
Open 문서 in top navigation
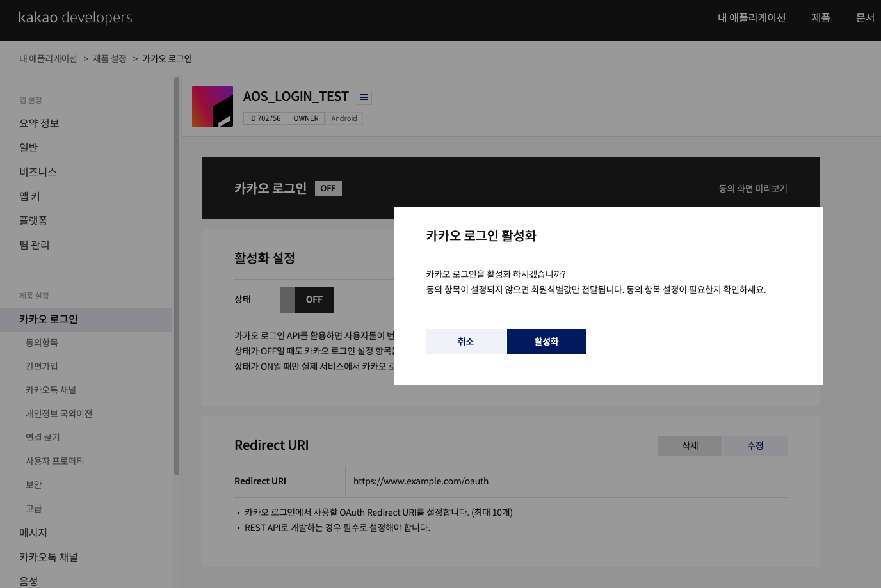865,18
